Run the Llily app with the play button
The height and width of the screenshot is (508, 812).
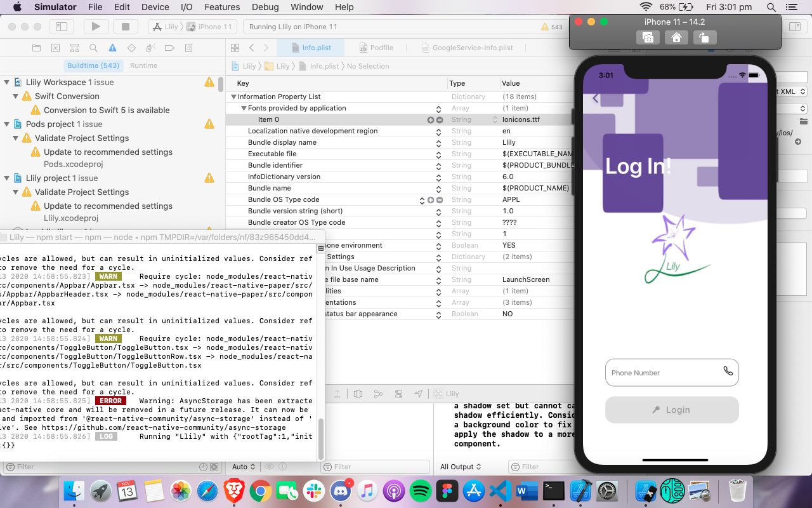[96, 27]
